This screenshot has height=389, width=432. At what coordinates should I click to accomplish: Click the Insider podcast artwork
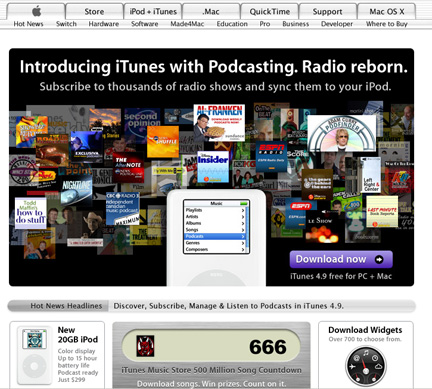[213, 167]
